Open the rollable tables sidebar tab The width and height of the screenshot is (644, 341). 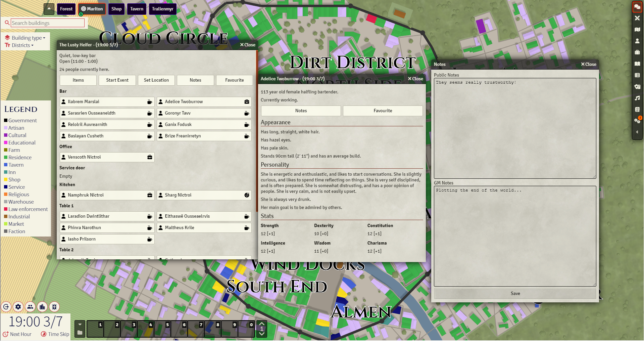[637, 75]
